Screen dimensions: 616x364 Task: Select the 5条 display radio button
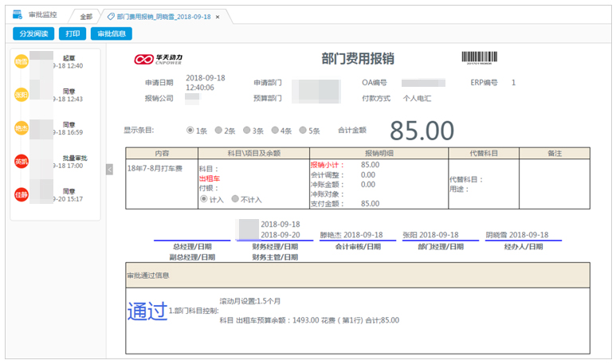(303, 130)
